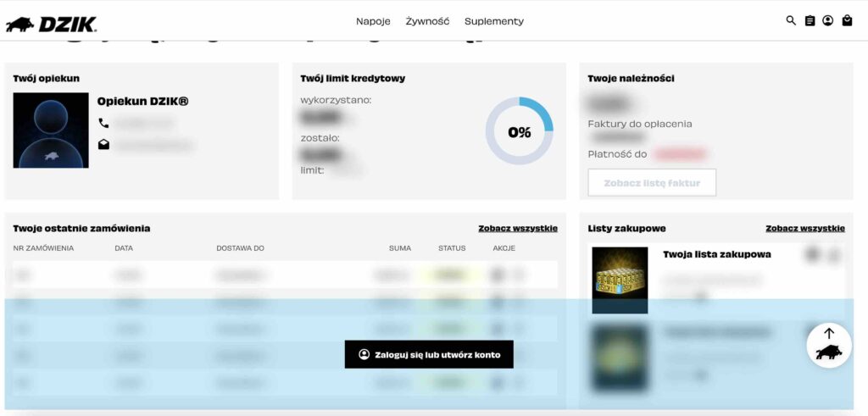The width and height of the screenshot is (868, 416).
Task: Click the Opiekun DZIK avatar image
Action: pyautogui.click(x=51, y=130)
